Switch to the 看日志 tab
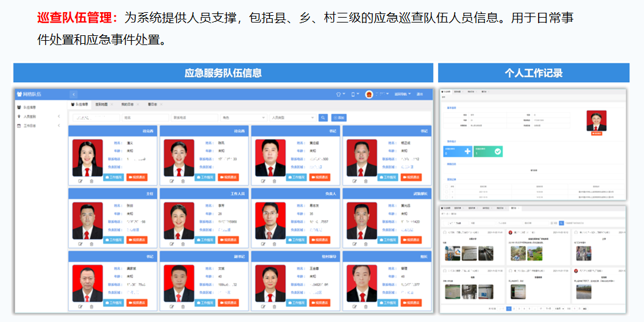Image resolution: width=644 pixels, height=322 pixels. click(152, 105)
